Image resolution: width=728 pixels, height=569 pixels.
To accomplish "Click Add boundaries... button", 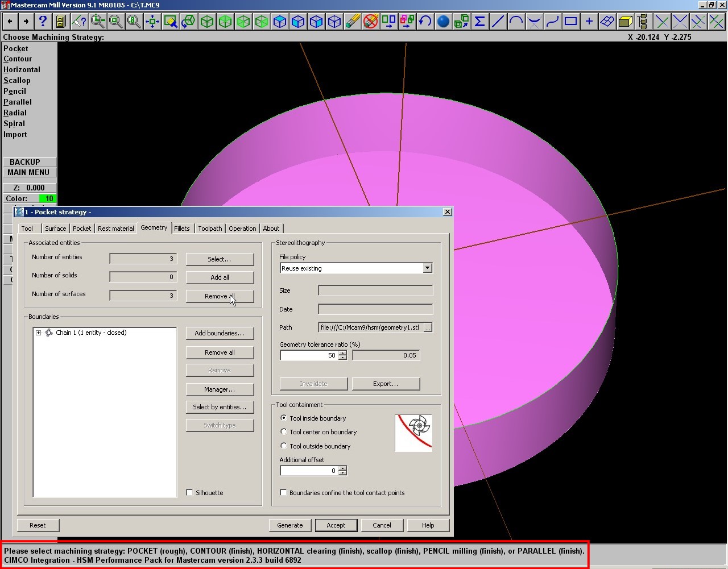I will (220, 333).
